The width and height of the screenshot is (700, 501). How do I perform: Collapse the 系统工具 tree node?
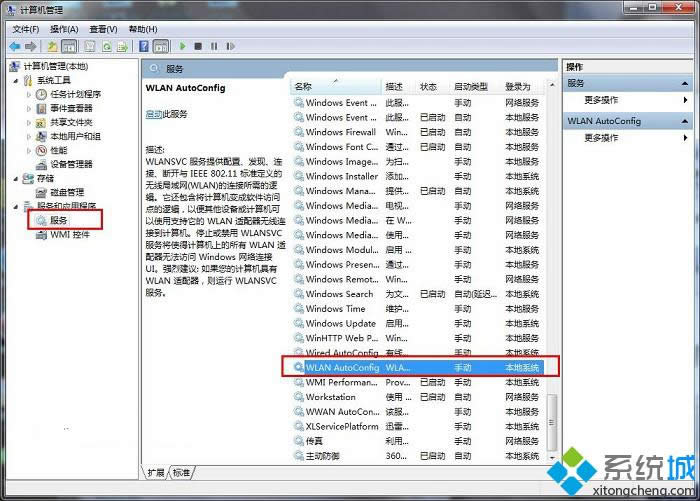click(16, 81)
